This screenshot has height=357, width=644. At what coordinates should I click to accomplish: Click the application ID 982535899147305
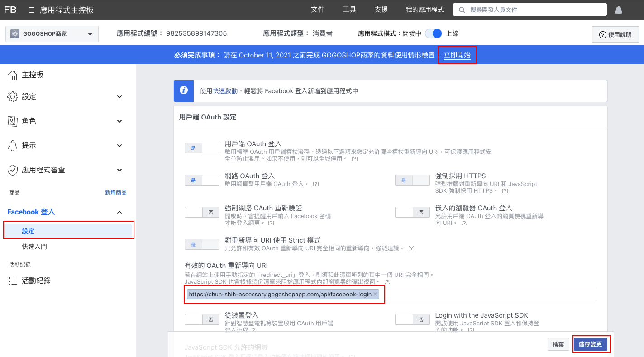click(x=196, y=33)
